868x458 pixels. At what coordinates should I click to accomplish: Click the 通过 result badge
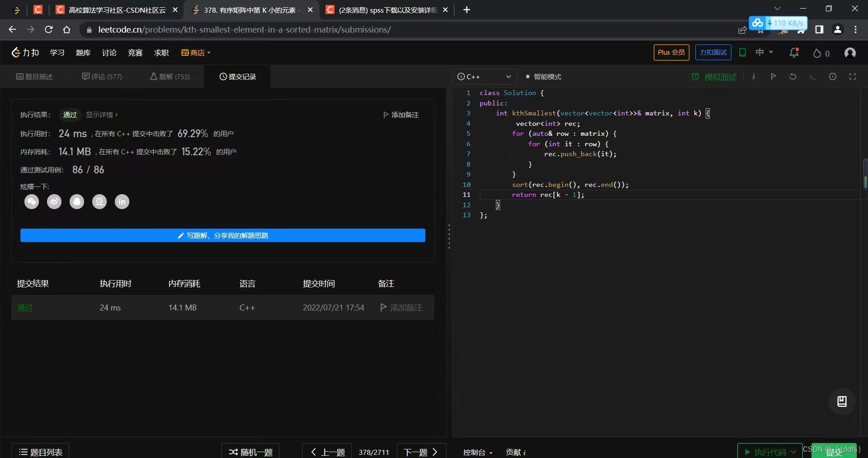pos(70,115)
